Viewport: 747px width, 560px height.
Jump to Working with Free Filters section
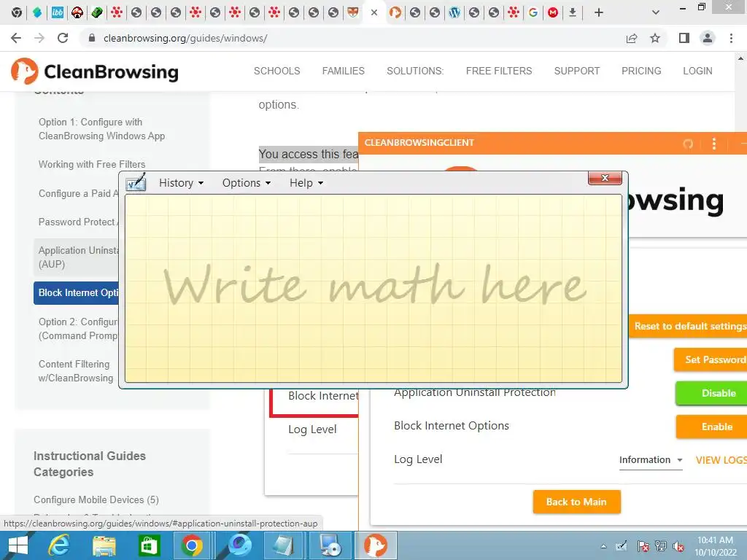point(91,164)
